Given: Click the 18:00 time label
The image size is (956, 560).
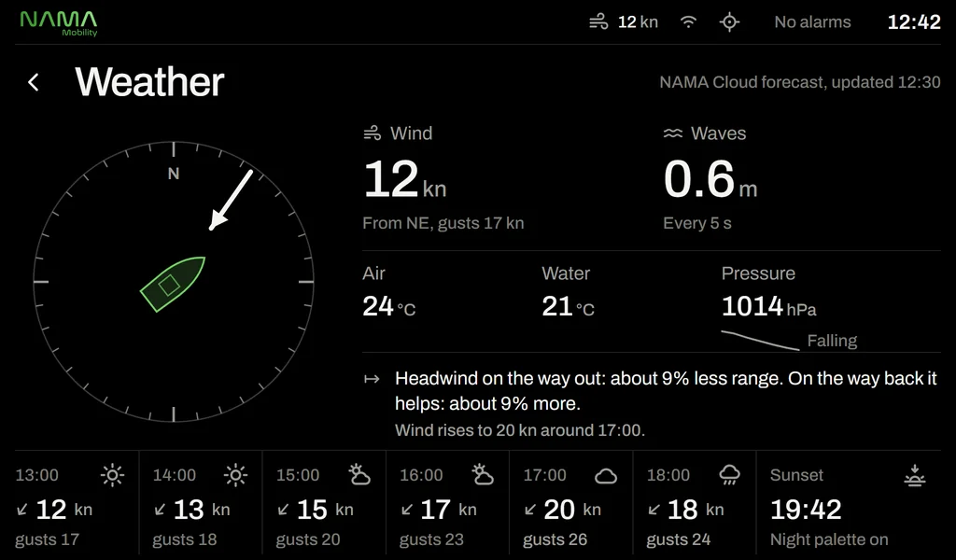Looking at the screenshot, I should pos(668,475).
